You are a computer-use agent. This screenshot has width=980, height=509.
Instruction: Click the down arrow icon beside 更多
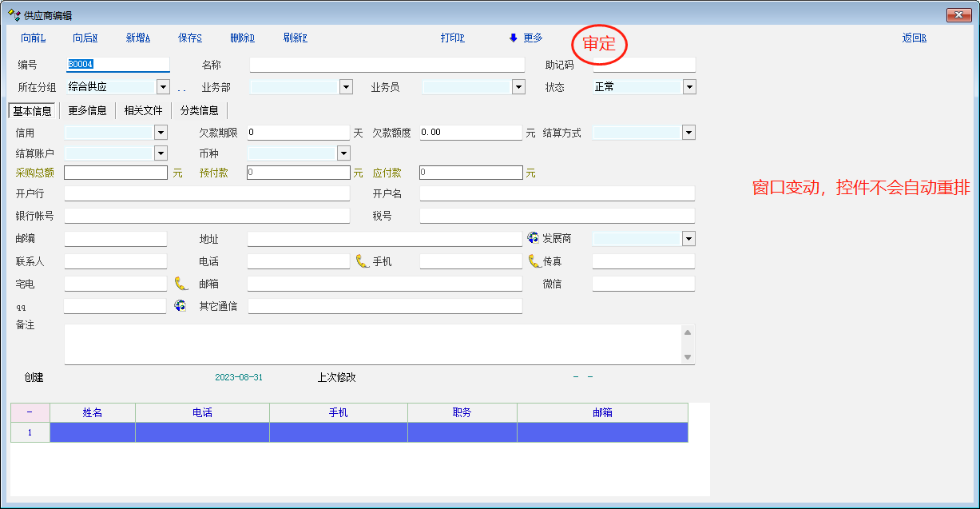point(513,38)
